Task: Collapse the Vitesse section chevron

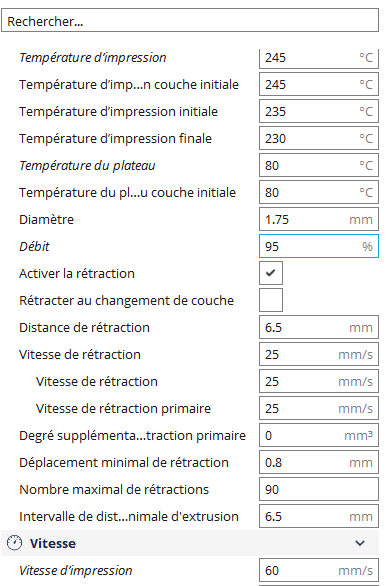Action: [360, 543]
